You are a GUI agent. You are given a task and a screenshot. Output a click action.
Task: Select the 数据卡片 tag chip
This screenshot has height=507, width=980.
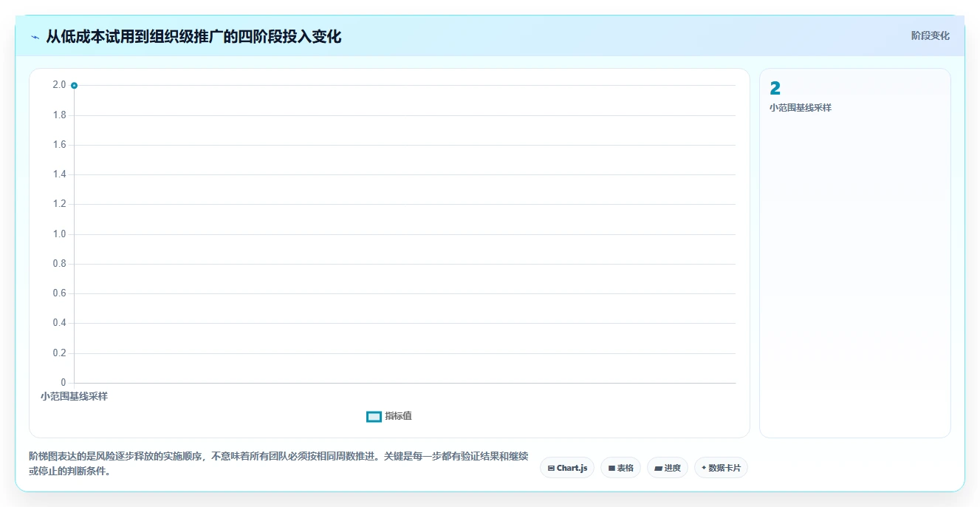[x=721, y=468]
